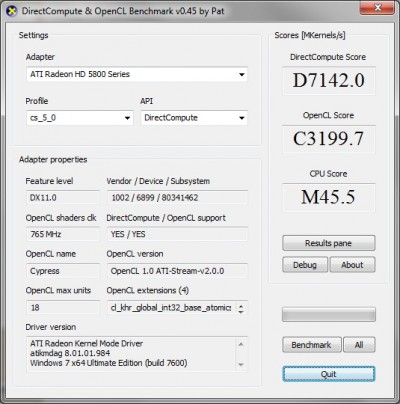This screenshot has width=400, height=404.
Task: Click CPU score M45.5
Action: pyautogui.click(x=329, y=197)
